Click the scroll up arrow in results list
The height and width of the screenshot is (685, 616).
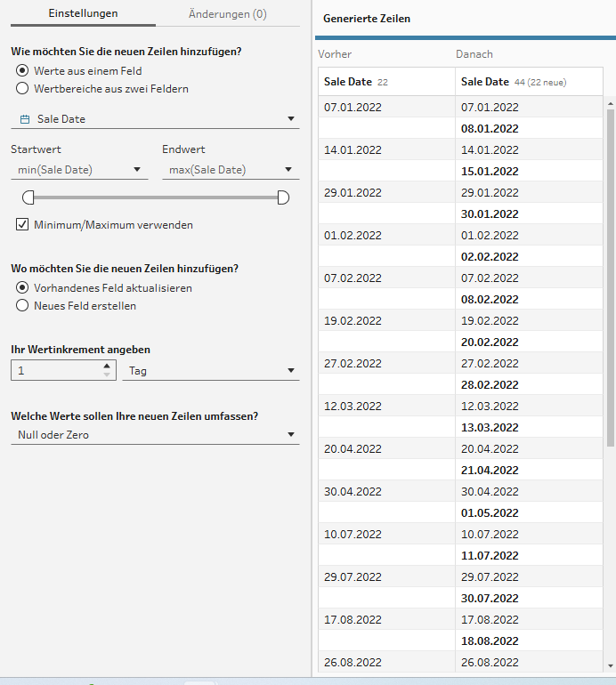click(611, 102)
